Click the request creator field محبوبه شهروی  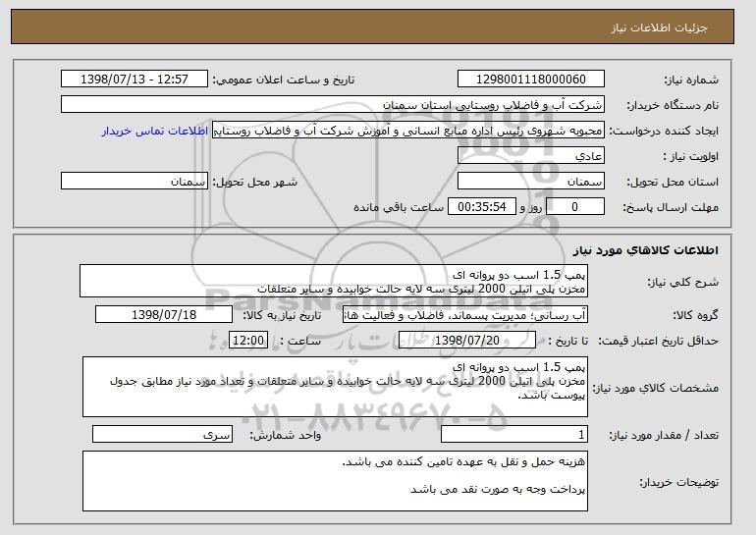tap(408, 131)
